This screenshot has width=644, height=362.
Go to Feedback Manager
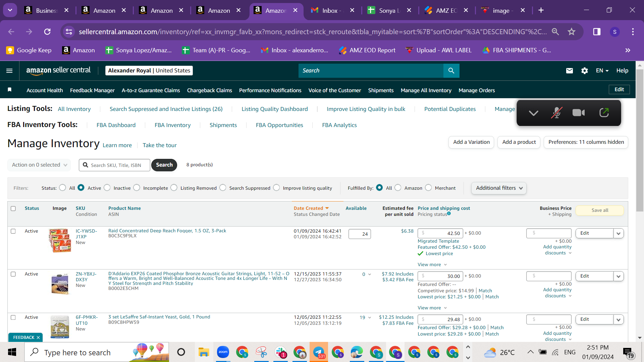point(92,90)
